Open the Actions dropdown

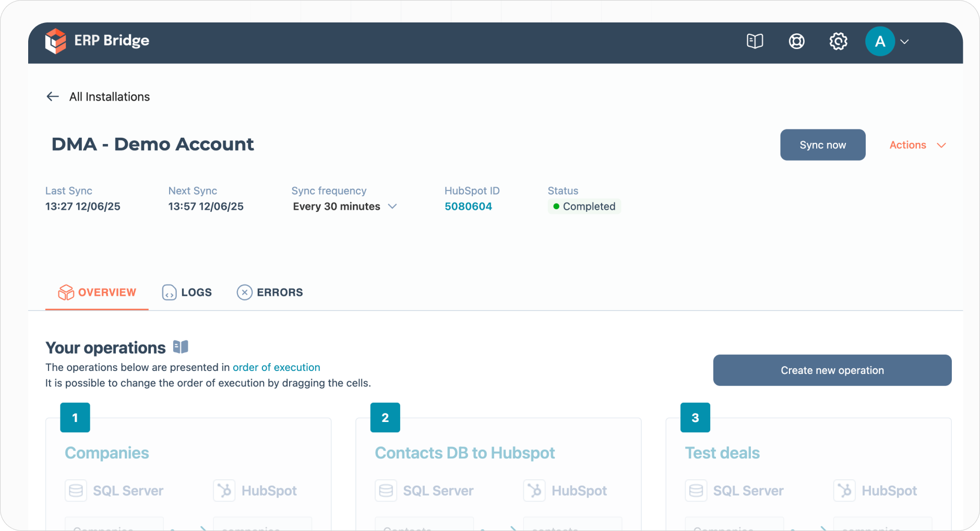click(917, 145)
